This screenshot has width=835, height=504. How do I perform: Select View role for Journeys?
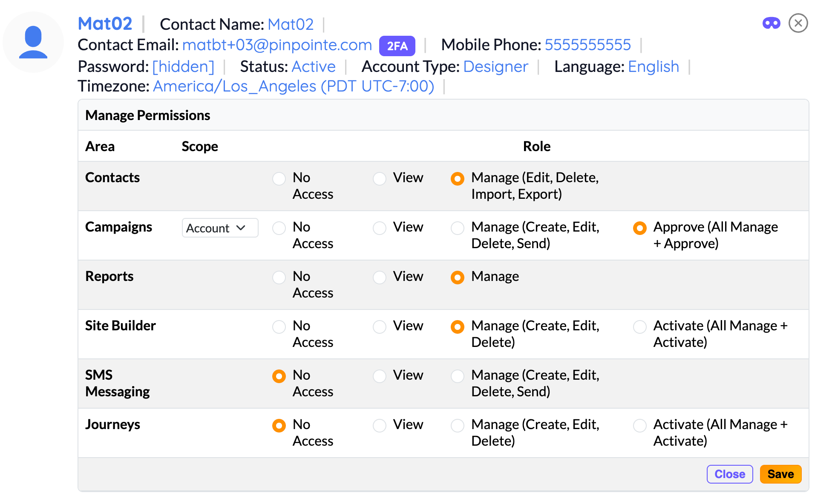(x=380, y=425)
